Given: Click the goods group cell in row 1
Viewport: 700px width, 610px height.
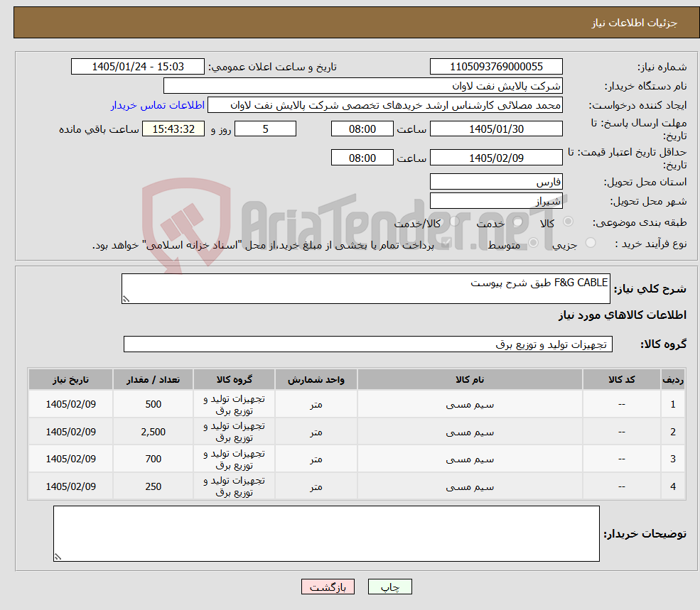Looking at the screenshot, I should click(234, 404).
